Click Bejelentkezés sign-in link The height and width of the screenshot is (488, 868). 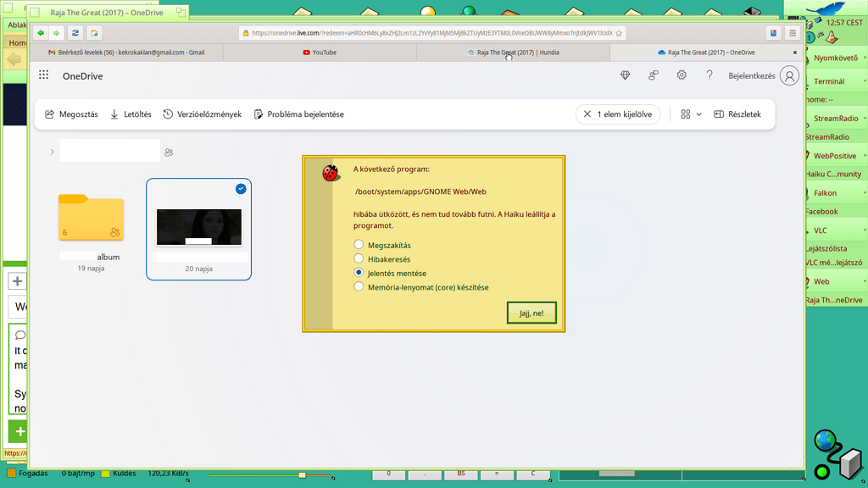click(751, 75)
